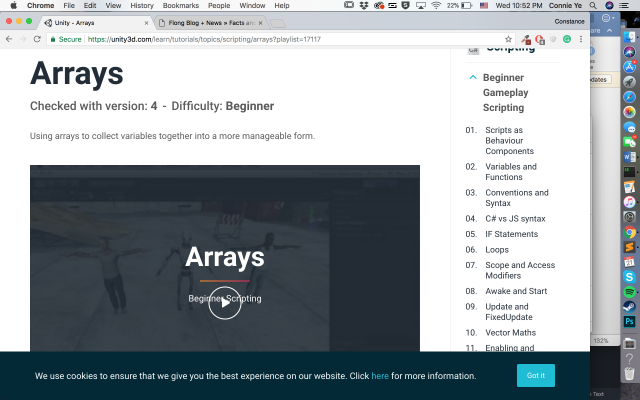Click the red Opera-style extension icon

pos(540,39)
